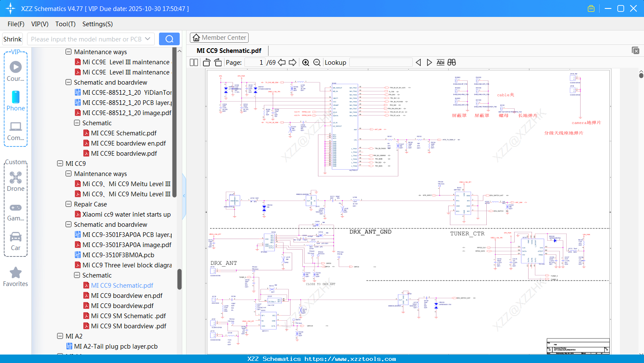This screenshot has height=363, width=644.
Task: Open the Tool(T) menu
Action: point(65,24)
